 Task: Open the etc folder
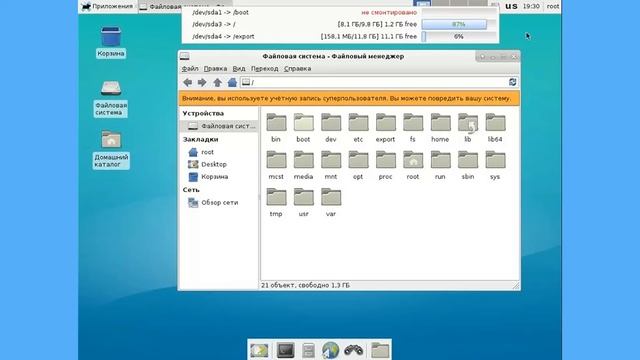[358, 127]
